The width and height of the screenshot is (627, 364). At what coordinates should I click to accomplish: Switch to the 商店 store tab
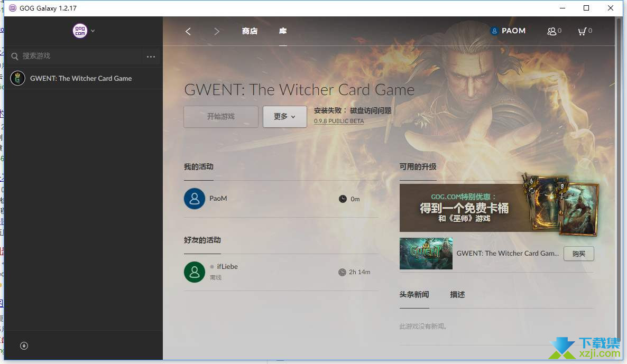250,31
